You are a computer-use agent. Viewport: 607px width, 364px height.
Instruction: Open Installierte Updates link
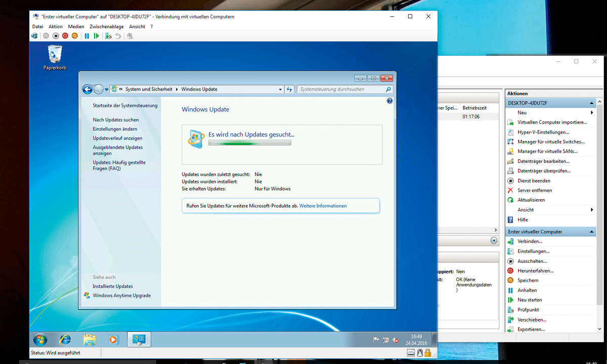tap(113, 286)
